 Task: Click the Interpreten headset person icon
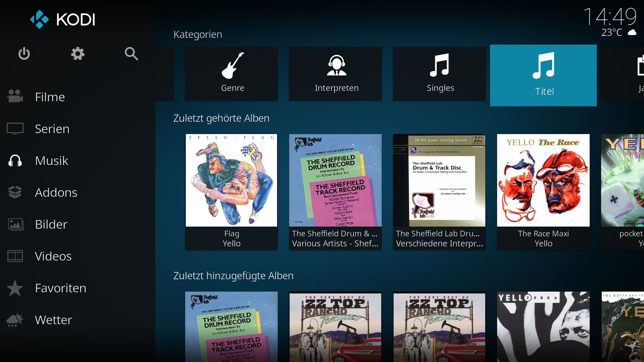click(x=336, y=65)
